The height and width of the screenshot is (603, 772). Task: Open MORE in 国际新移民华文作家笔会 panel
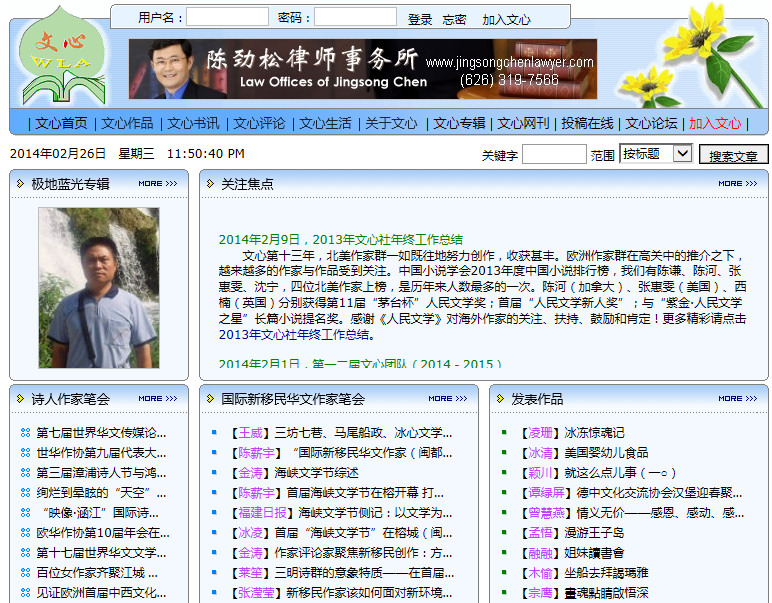coord(446,399)
